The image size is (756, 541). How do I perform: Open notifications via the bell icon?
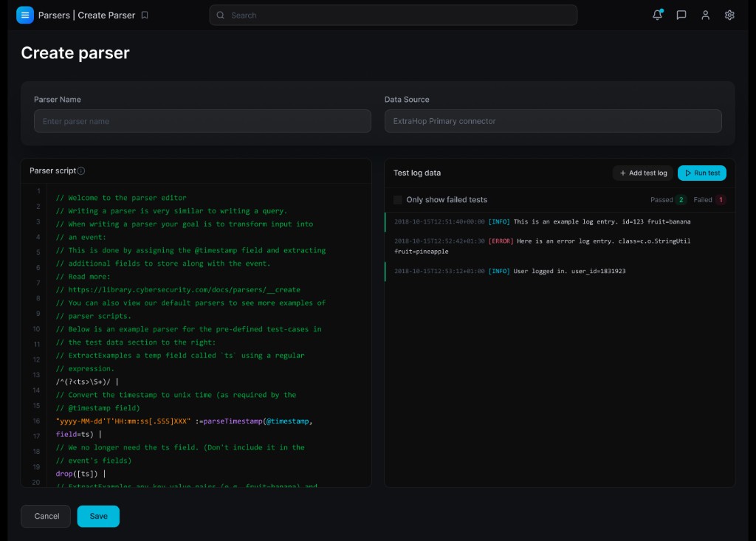pyautogui.click(x=658, y=15)
